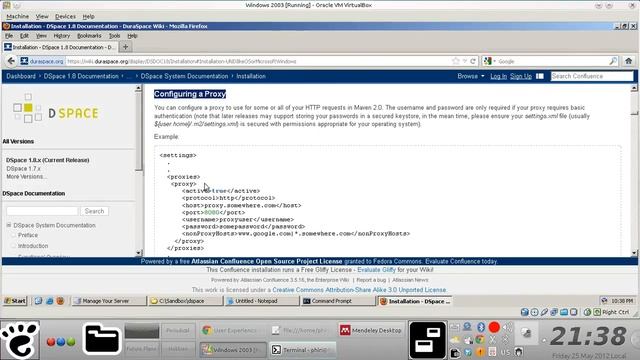Image resolution: width=640 pixels, height=360 pixels.
Task: Open the Google search engine dropdown
Action: tap(494, 61)
